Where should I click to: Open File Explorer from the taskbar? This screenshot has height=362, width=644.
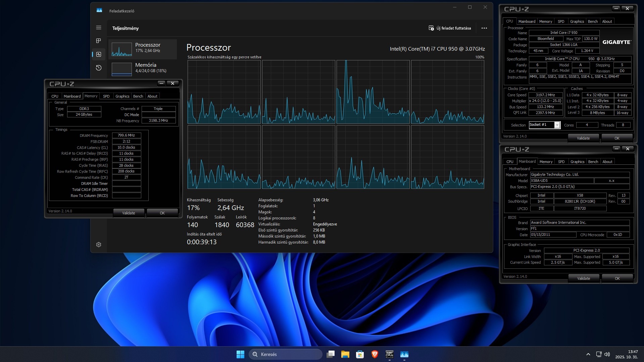click(345, 354)
